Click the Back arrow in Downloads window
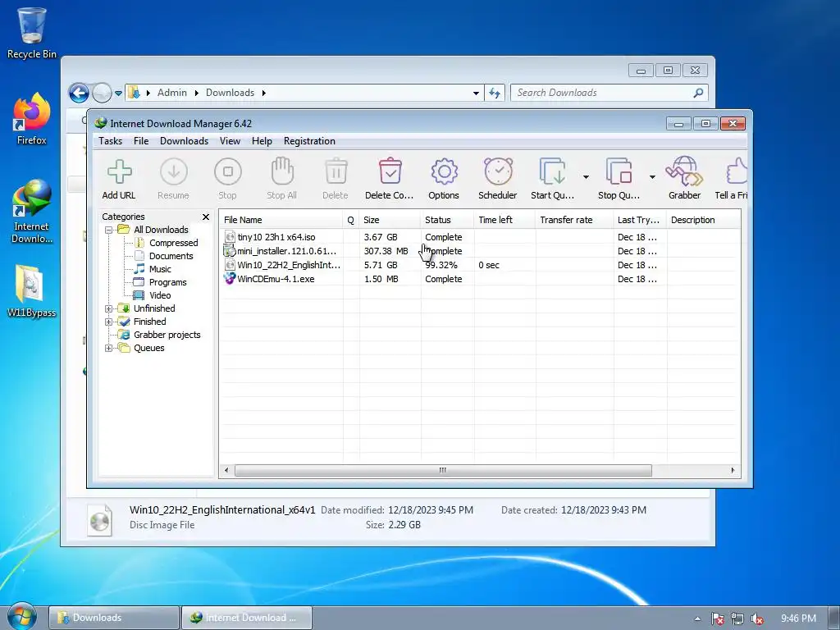Viewport: 840px width, 630px height. [x=79, y=93]
